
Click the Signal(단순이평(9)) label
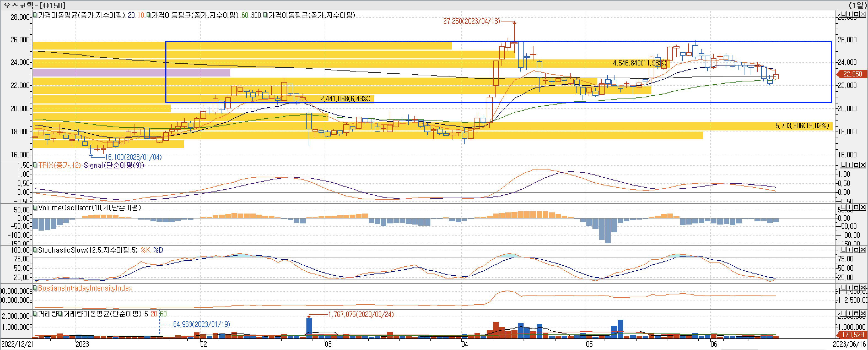tap(114, 165)
